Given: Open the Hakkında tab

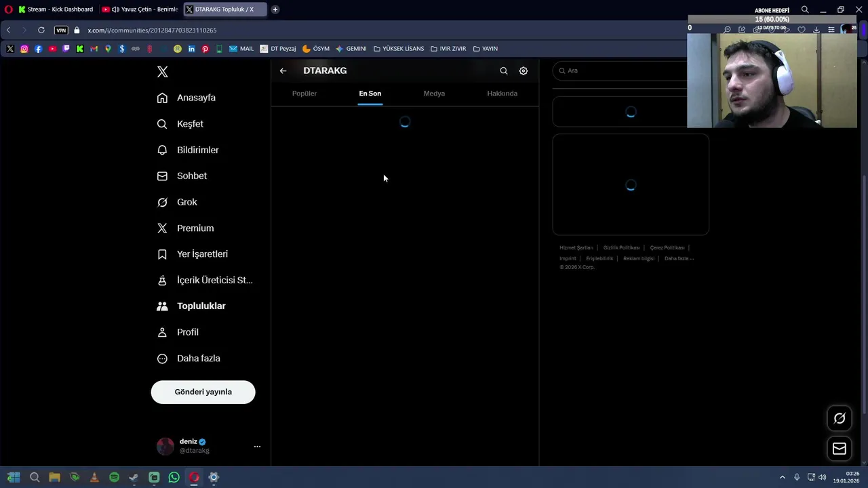Looking at the screenshot, I should pos(502,94).
